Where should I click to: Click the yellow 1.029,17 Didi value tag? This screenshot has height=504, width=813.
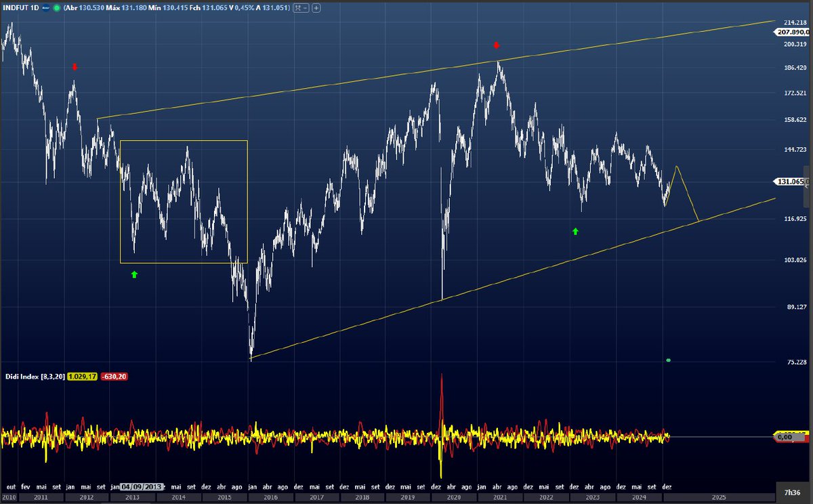click(x=83, y=376)
